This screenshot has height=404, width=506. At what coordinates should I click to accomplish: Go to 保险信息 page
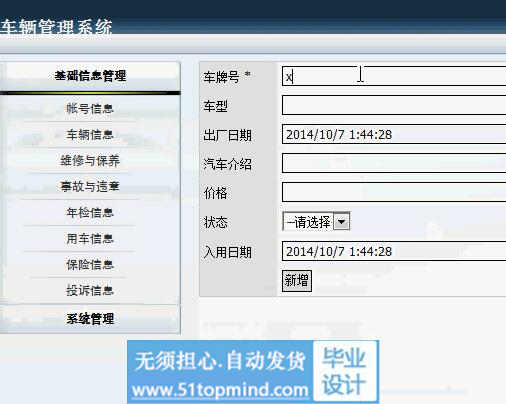click(90, 265)
